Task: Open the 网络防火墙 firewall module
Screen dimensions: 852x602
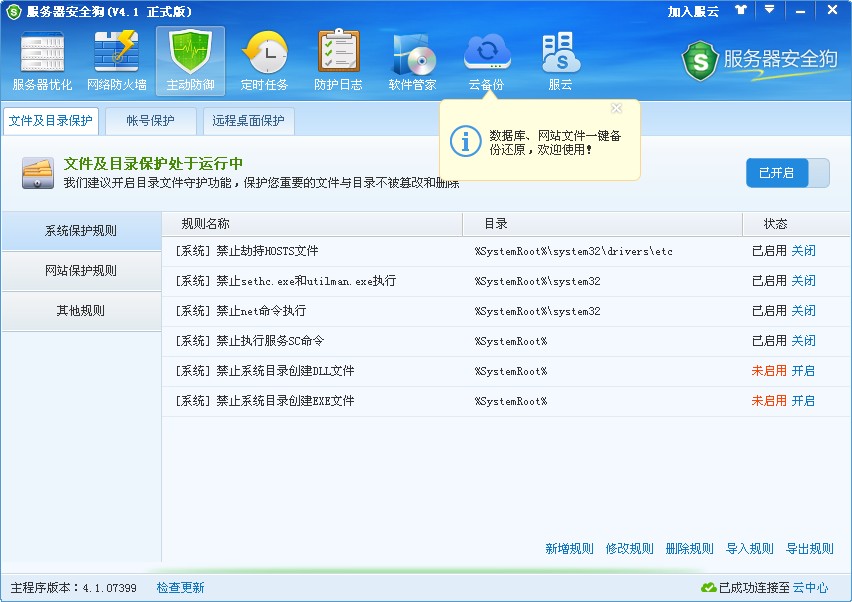Action: click(116, 62)
